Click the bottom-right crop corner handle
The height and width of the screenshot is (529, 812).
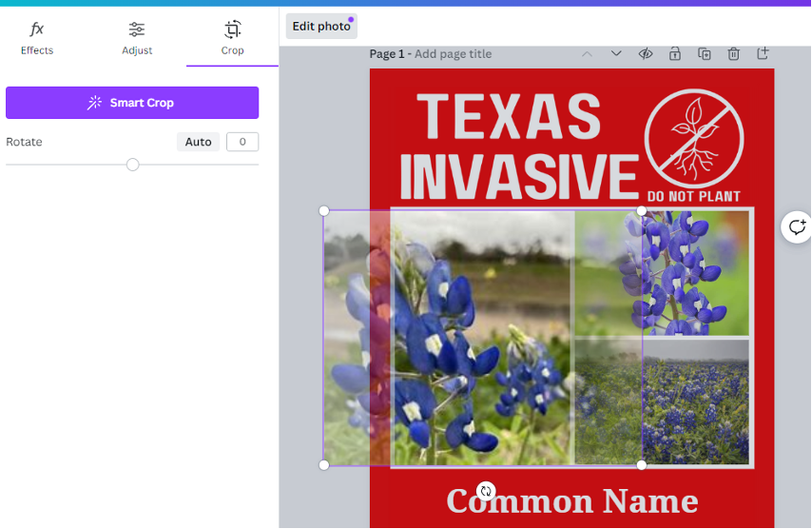642,464
